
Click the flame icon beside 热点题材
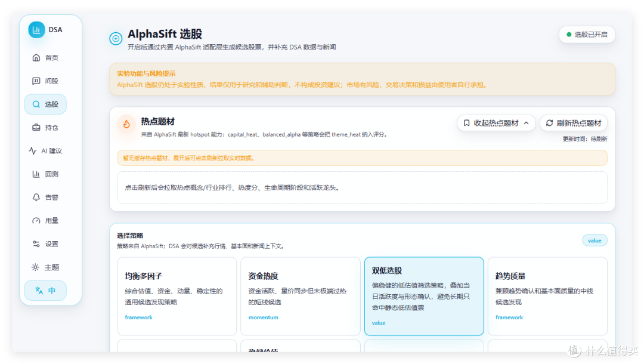126,124
